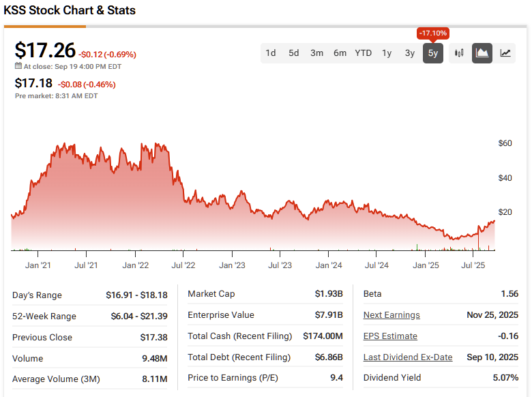Image resolution: width=532 pixels, height=397 pixels.
Task: Click Previous Close value $17.38
Action: pos(153,337)
